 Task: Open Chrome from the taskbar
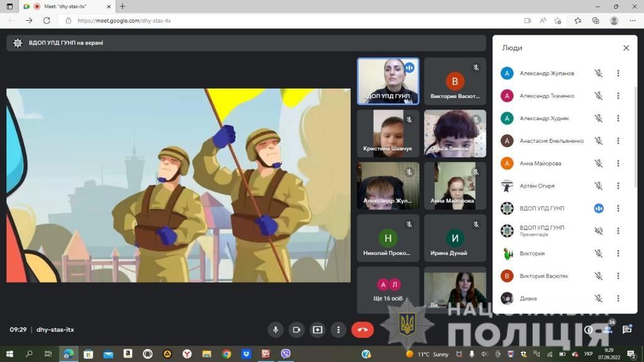[x=226, y=354]
